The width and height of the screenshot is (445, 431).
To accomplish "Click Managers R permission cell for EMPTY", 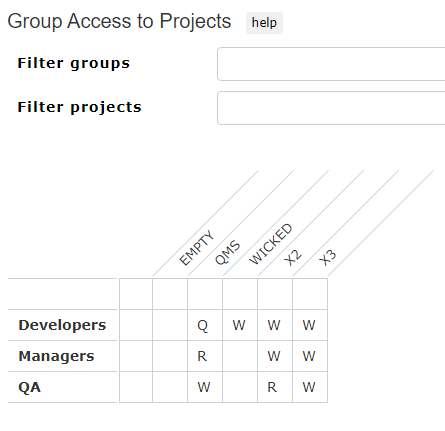I will 205,356.
